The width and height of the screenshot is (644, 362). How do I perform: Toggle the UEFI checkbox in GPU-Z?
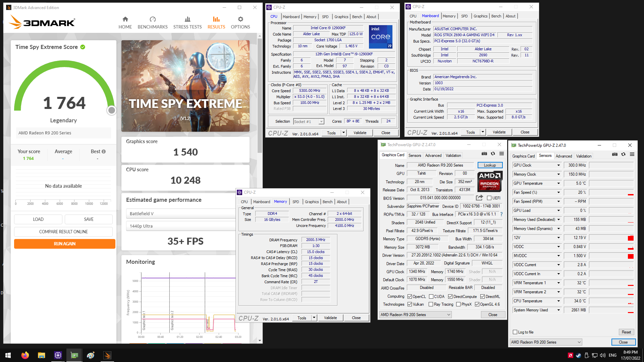click(x=489, y=198)
